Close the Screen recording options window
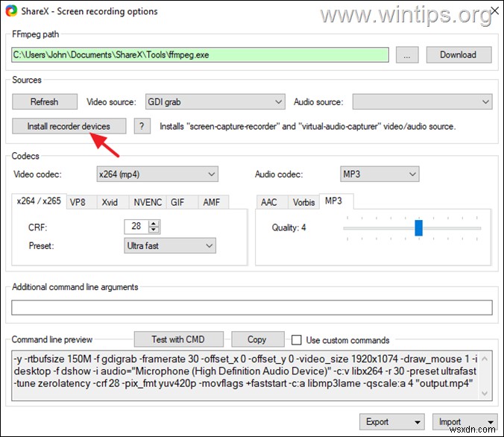This screenshot has height=437, width=504. tap(494, 10)
